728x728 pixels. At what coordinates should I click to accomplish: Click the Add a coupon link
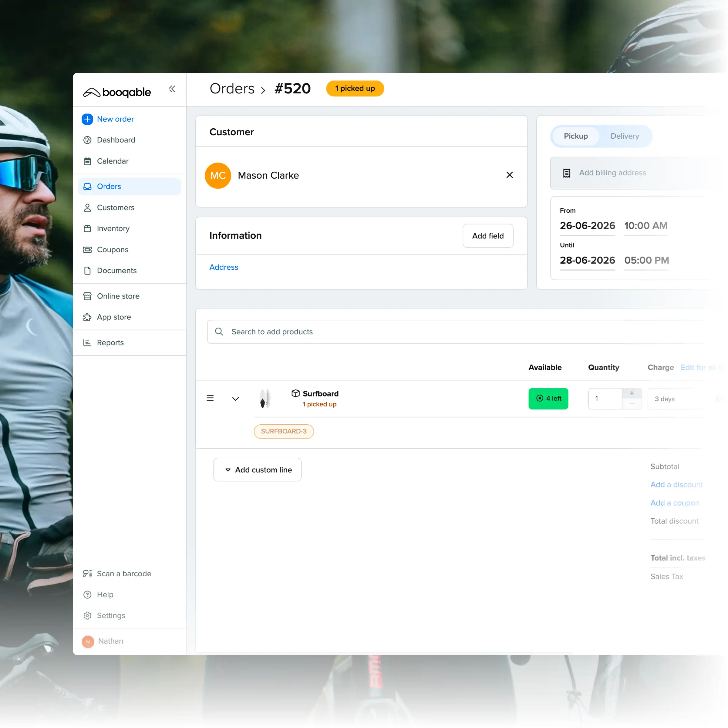coord(675,503)
